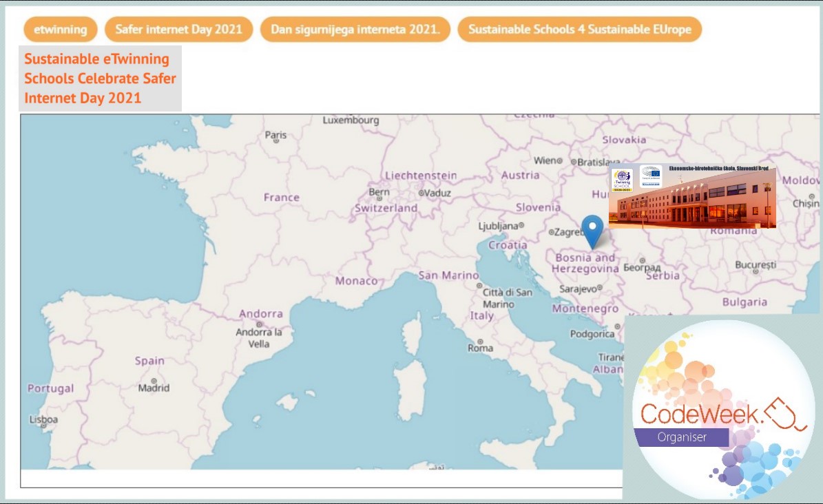Click the Vaduz city label

pos(438,193)
